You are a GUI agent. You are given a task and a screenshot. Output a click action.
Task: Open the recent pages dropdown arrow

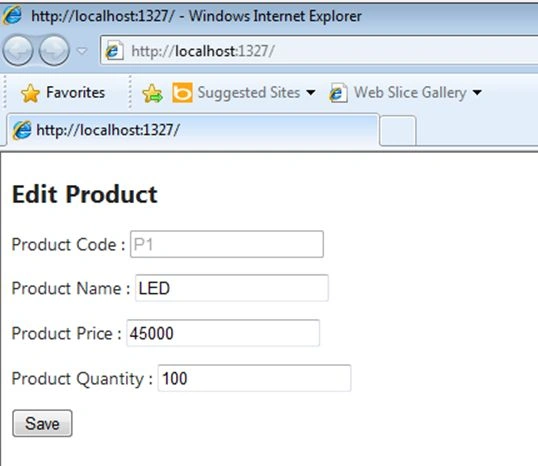(82, 51)
